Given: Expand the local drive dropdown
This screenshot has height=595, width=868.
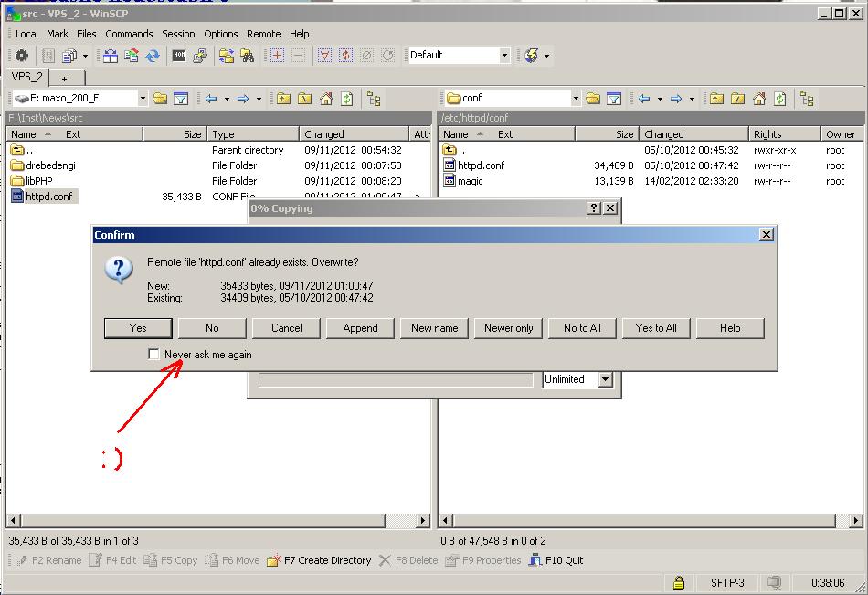Looking at the screenshot, I should point(143,99).
